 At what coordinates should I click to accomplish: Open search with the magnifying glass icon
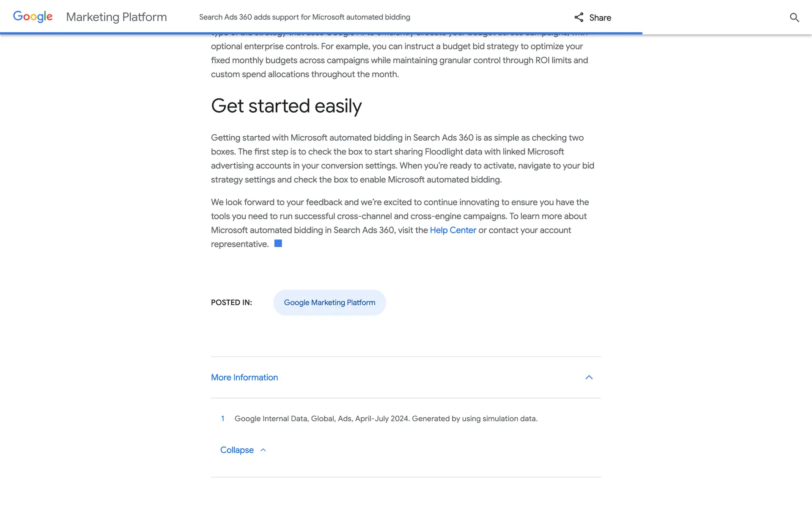point(794,17)
